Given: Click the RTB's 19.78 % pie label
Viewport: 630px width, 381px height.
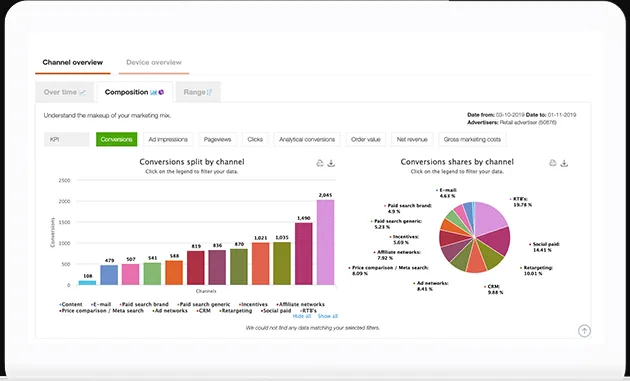Looking at the screenshot, I should tap(521, 202).
